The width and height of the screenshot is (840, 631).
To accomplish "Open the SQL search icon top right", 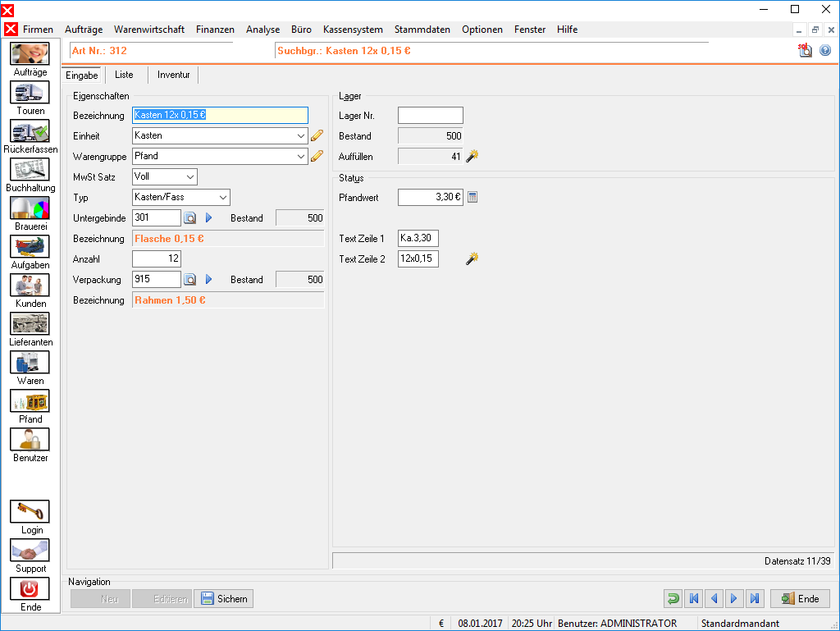I will [x=806, y=50].
